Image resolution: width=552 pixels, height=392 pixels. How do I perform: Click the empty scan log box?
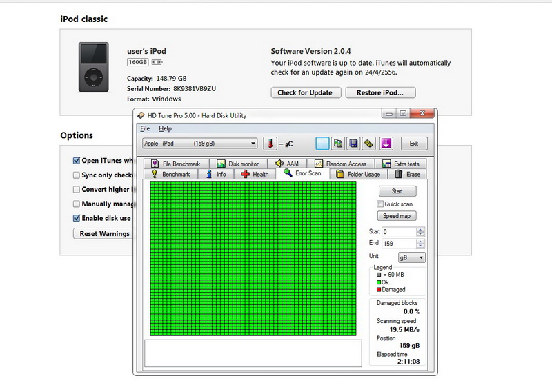[x=253, y=353]
